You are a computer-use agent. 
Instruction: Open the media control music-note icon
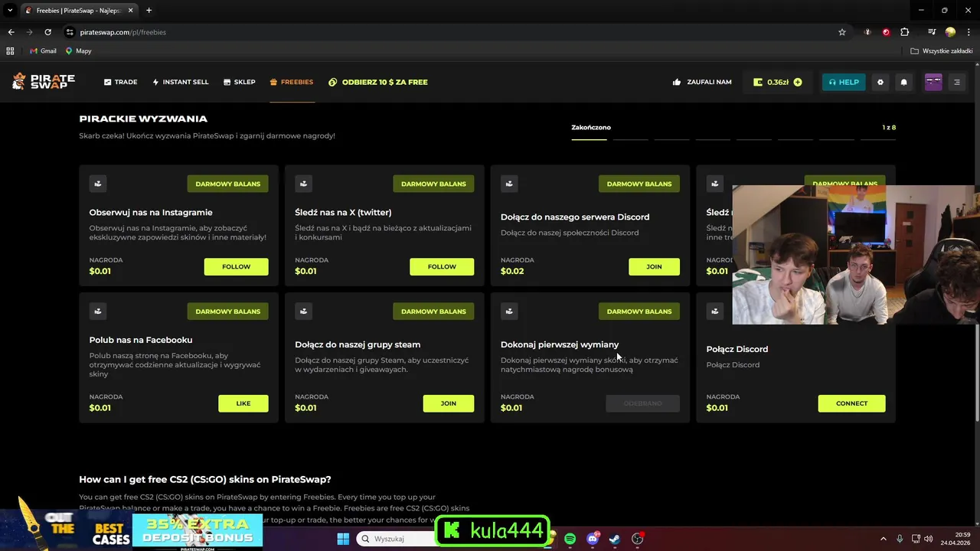pos(932,32)
